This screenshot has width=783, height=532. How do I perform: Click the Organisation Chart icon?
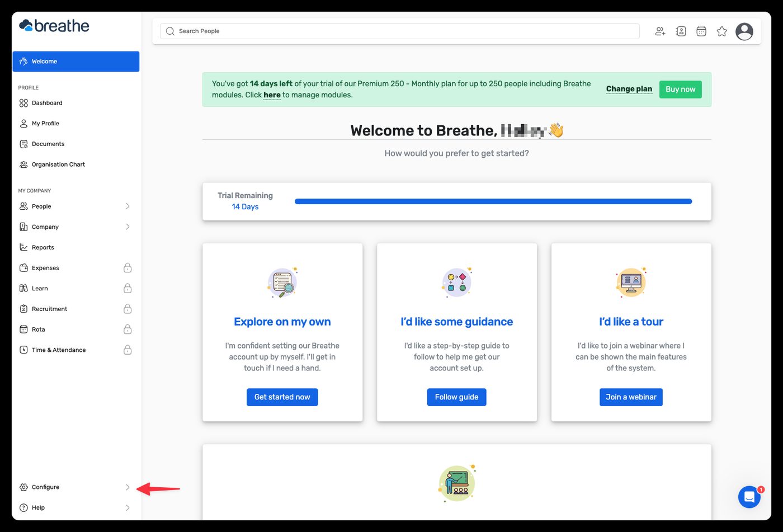point(23,164)
